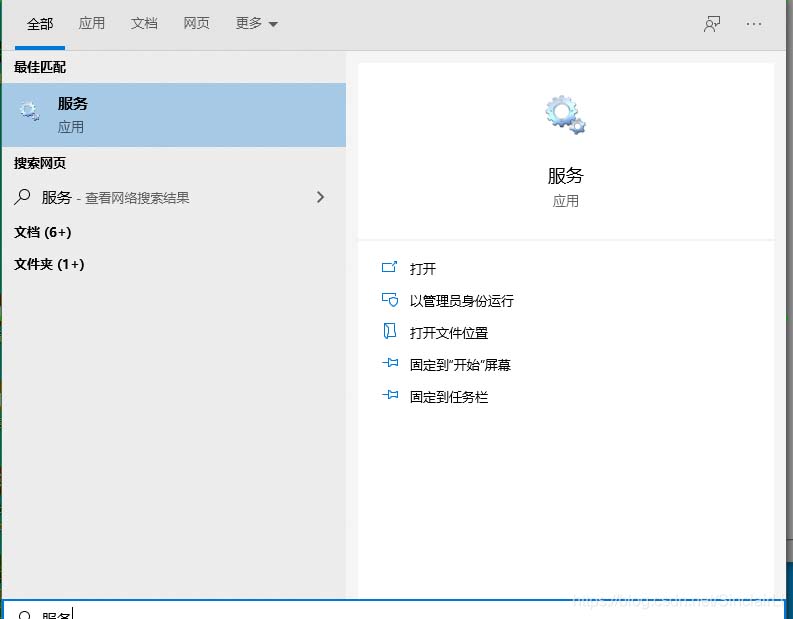Expand the 文档 (6+) results group
This screenshot has height=619, width=793.
point(43,232)
